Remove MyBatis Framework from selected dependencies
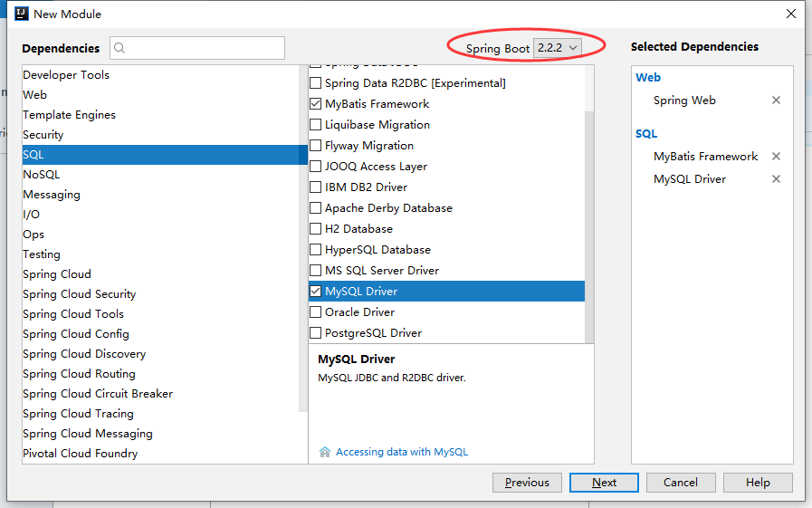Image resolution: width=812 pixels, height=508 pixels. pos(776,157)
